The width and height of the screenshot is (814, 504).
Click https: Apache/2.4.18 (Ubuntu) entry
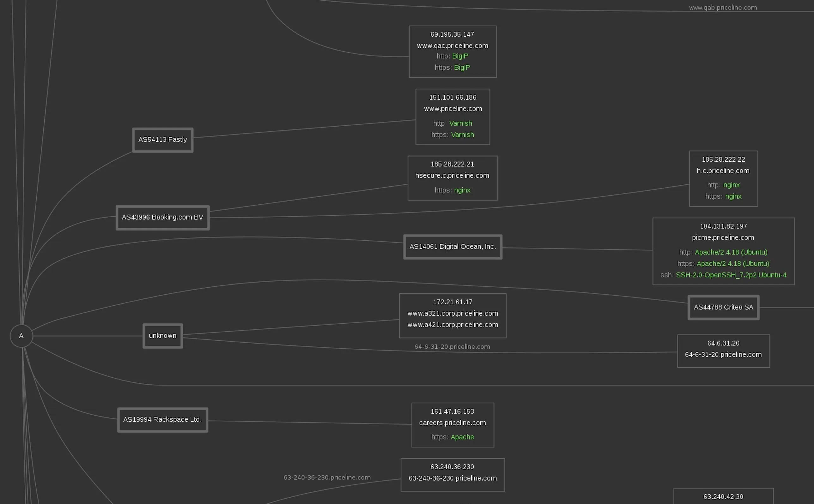click(x=723, y=263)
